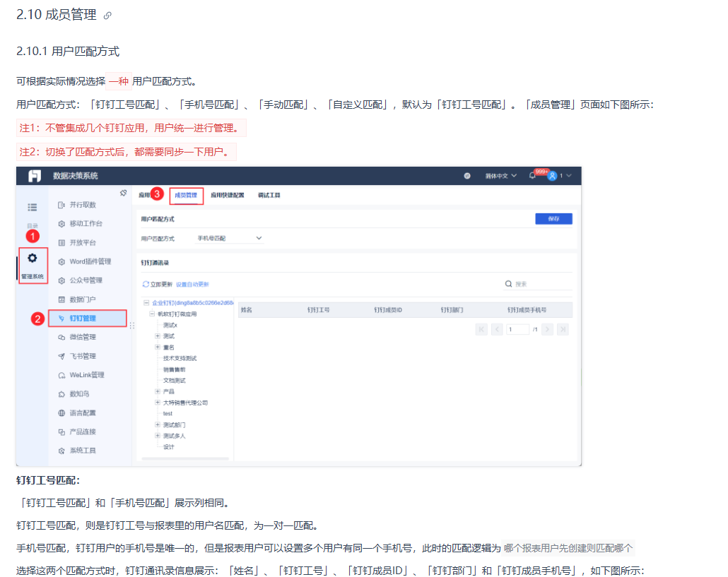Expand the 测试 department node
Viewport: 728px width, 577px height.
coord(158,336)
